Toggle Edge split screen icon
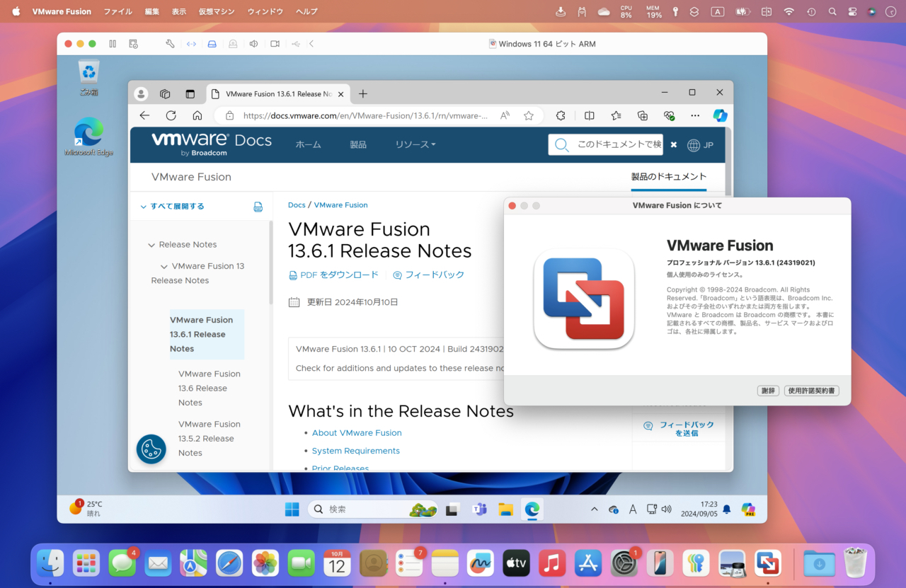Screen dimensions: 906x588 (x=590, y=115)
